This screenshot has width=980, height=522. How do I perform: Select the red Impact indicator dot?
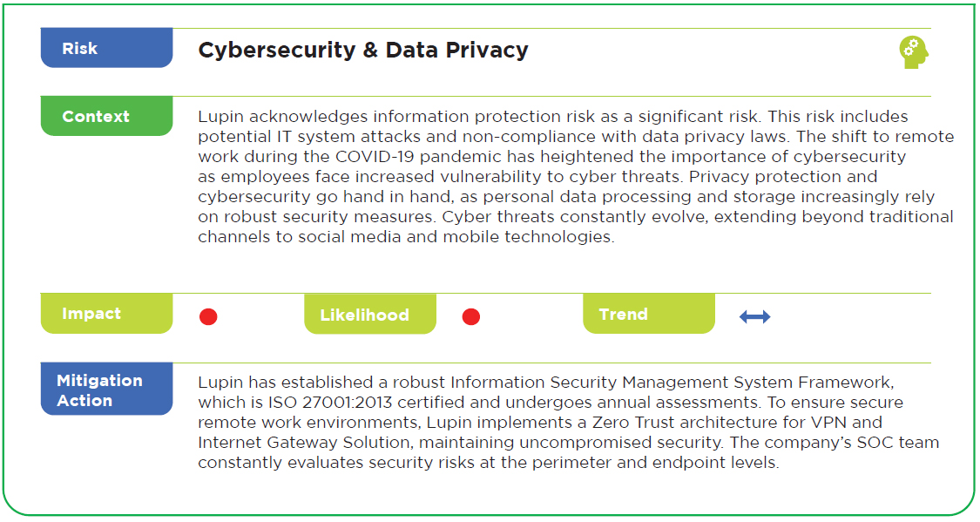tap(208, 317)
